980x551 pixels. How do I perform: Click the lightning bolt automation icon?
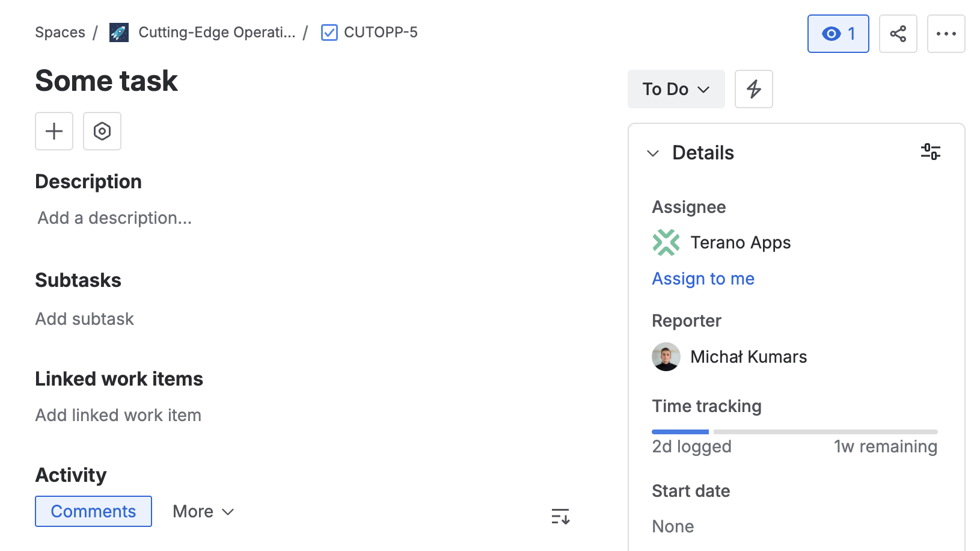click(753, 89)
